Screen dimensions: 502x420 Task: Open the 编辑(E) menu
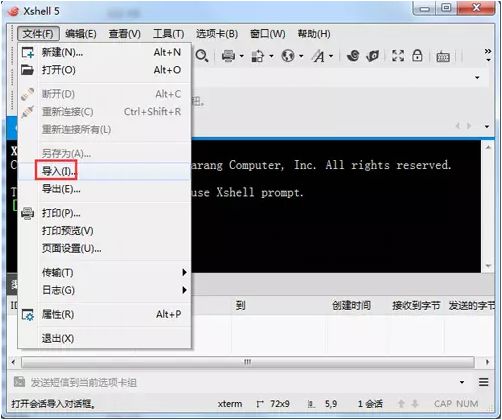tap(81, 34)
